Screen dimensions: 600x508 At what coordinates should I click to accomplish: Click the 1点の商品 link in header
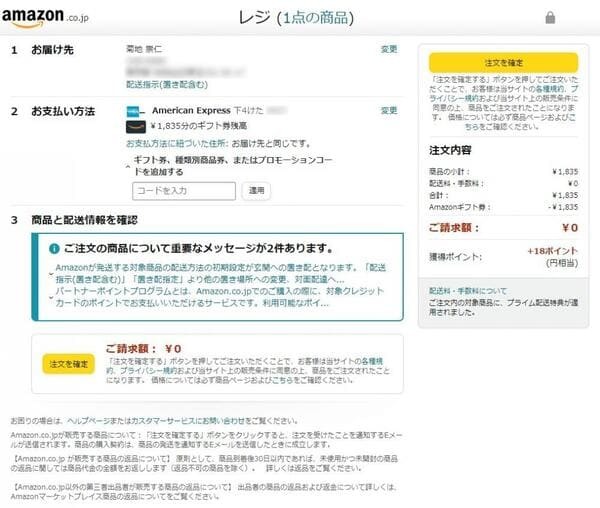pos(315,18)
